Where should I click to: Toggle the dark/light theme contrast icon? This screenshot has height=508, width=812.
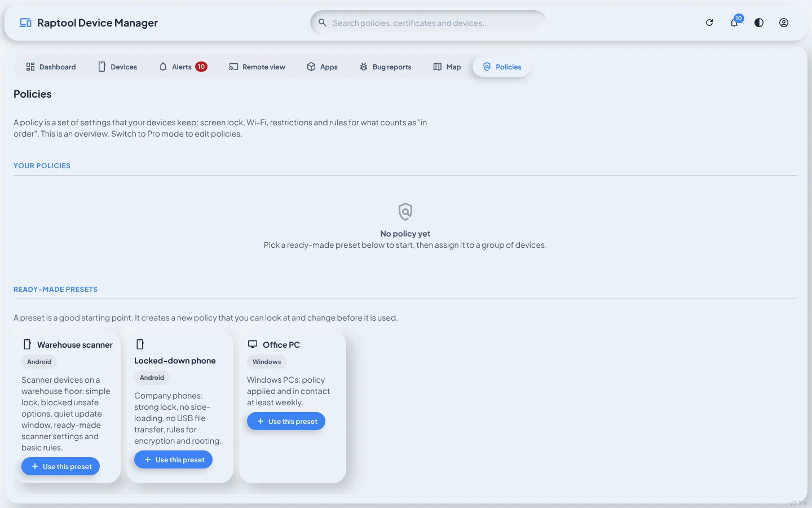(x=759, y=23)
